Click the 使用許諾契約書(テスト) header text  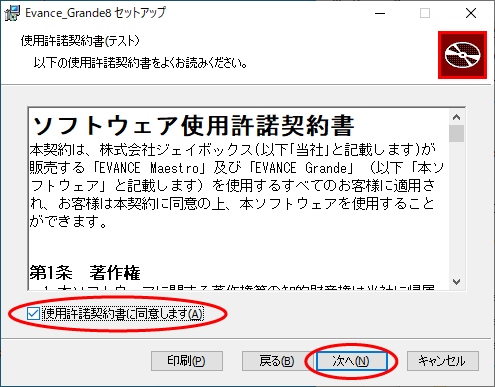coord(80,41)
